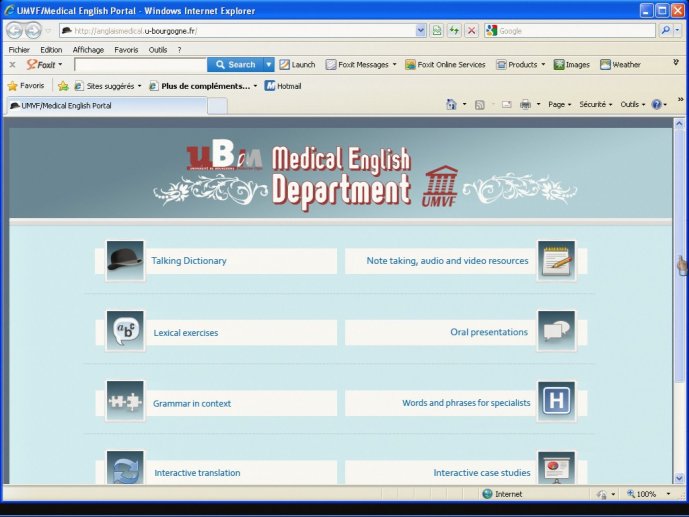This screenshot has height=517, width=689.
Task: Open Foxit Images toolbar item
Action: coord(572,65)
